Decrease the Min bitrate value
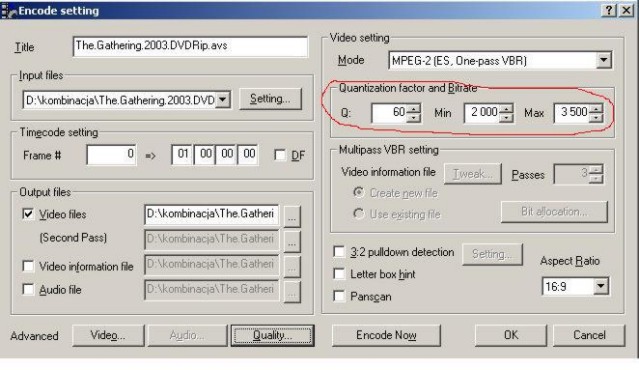 506,118
